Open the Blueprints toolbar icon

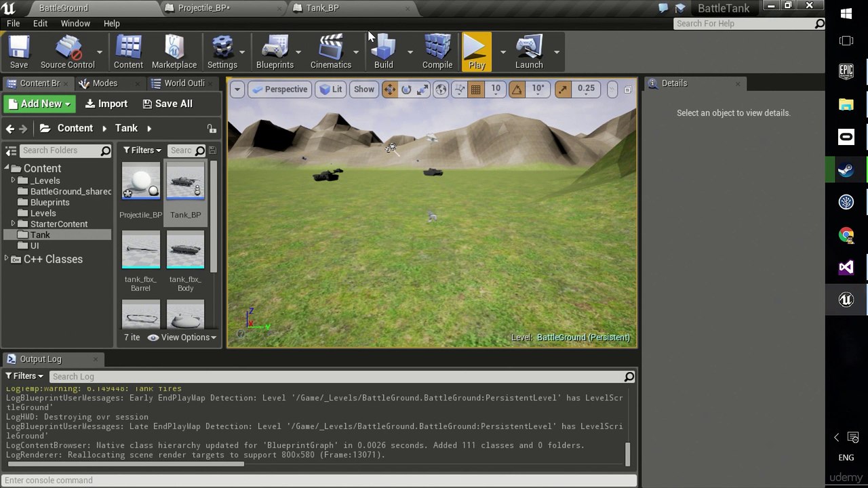point(275,52)
